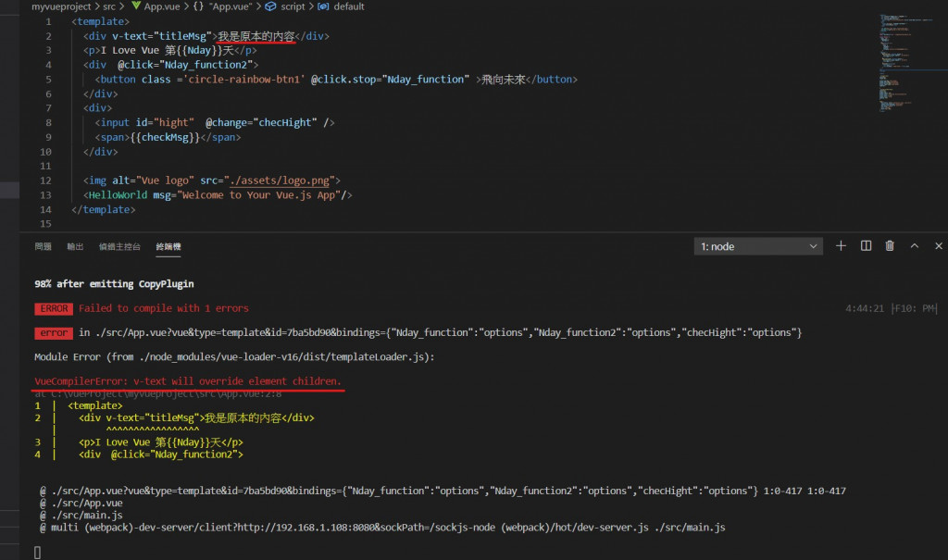
Task: Click lowercase 'error' badge in terminal
Action: point(54,332)
